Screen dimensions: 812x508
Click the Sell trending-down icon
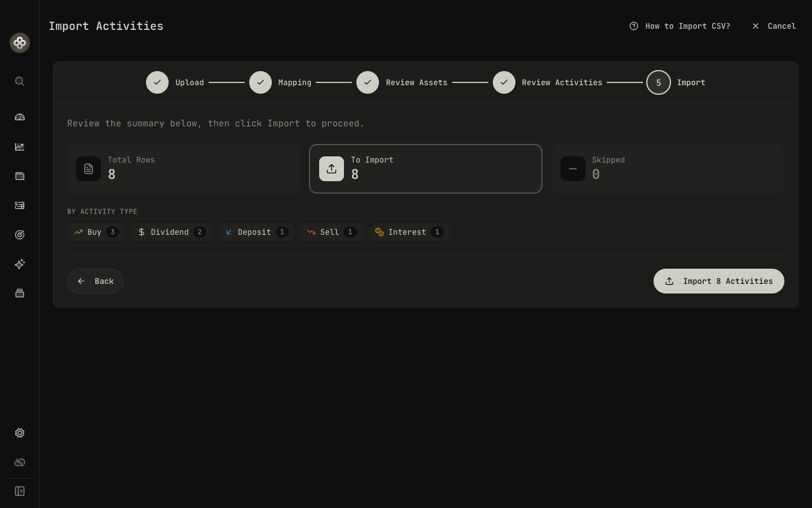pyautogui.click(x=311, y=232)
